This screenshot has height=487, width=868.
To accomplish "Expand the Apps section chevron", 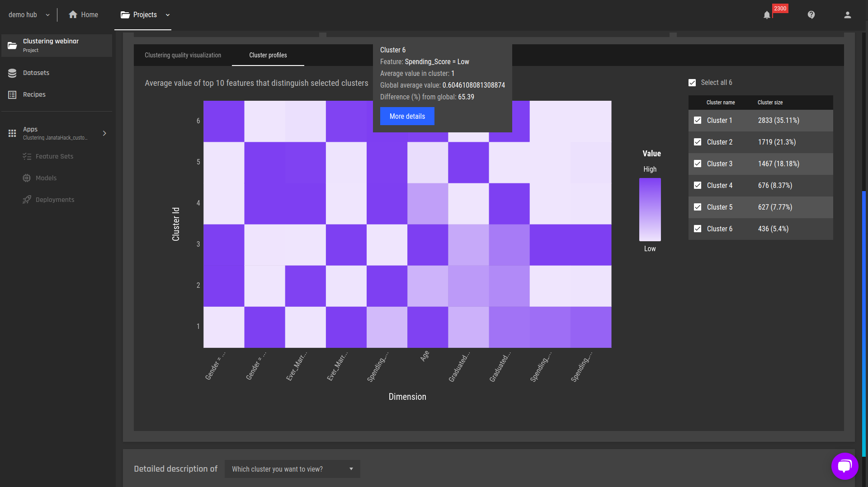I will point(104,133).
